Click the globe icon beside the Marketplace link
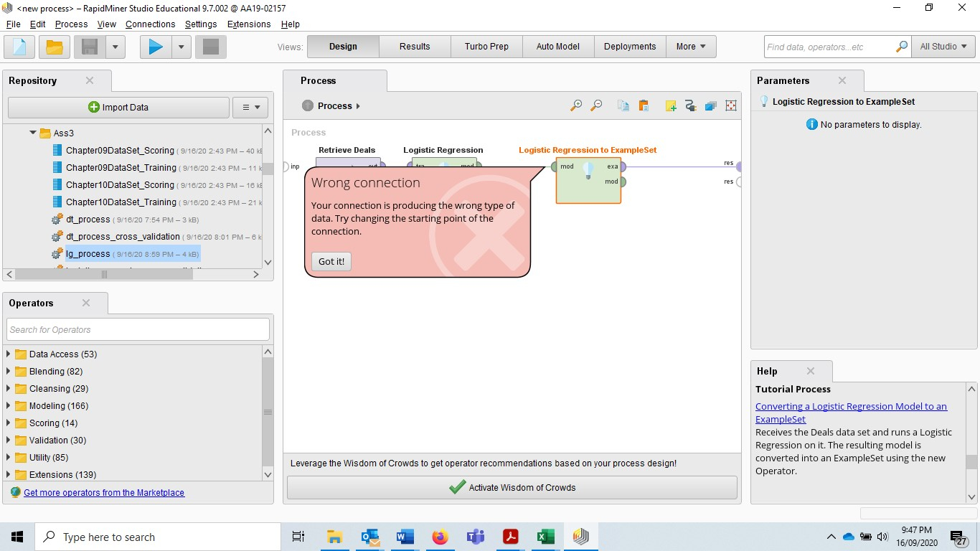 coord(16,493)
